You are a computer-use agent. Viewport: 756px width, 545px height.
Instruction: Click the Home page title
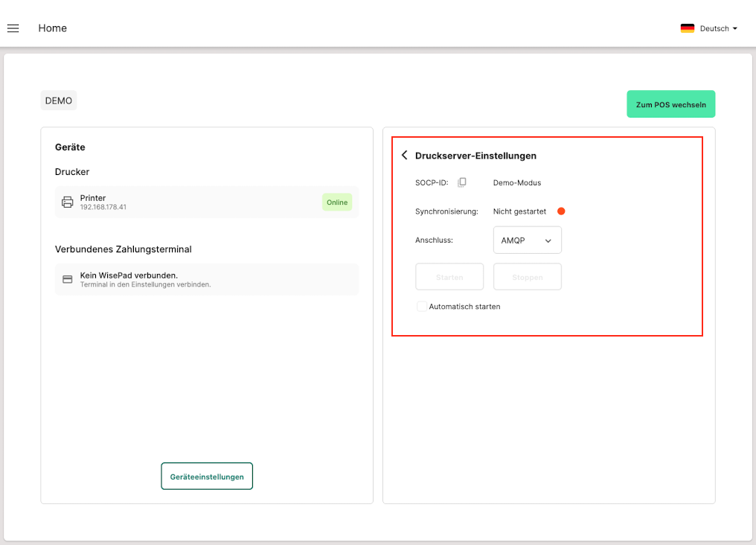click(53, 28)
